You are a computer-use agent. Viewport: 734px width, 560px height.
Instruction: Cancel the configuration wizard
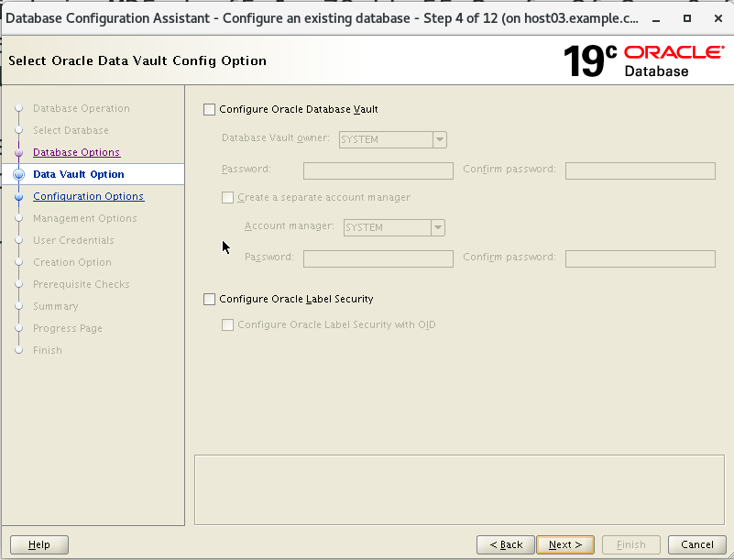pos(697,544)
